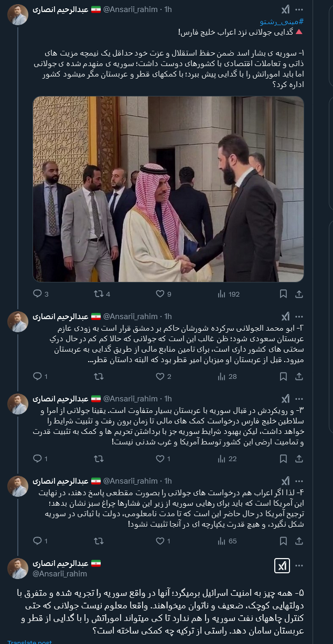Open the share menu on the second tweet
Viewport: 333px width, 644px height.
click(x=299, y=376)
